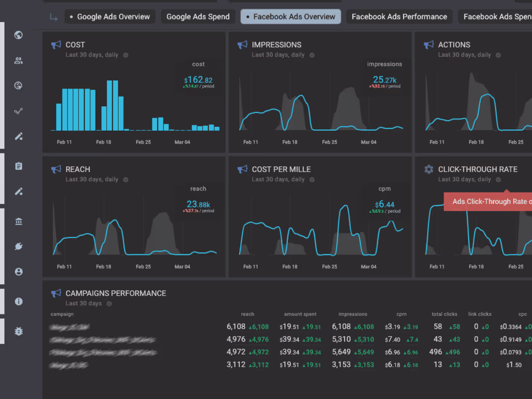The width and height of the screenshot is (532, 399).
Task: Click the $7.40 cpm cell
Action: point(392,340)
